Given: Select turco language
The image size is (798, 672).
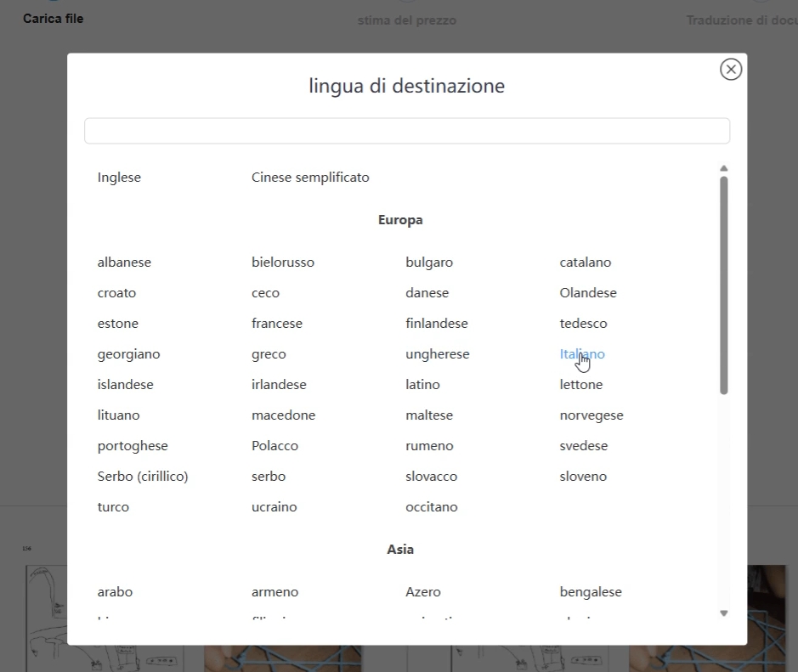Looking at the screenshot, I should pyautogui.click(x=113, y=506).
